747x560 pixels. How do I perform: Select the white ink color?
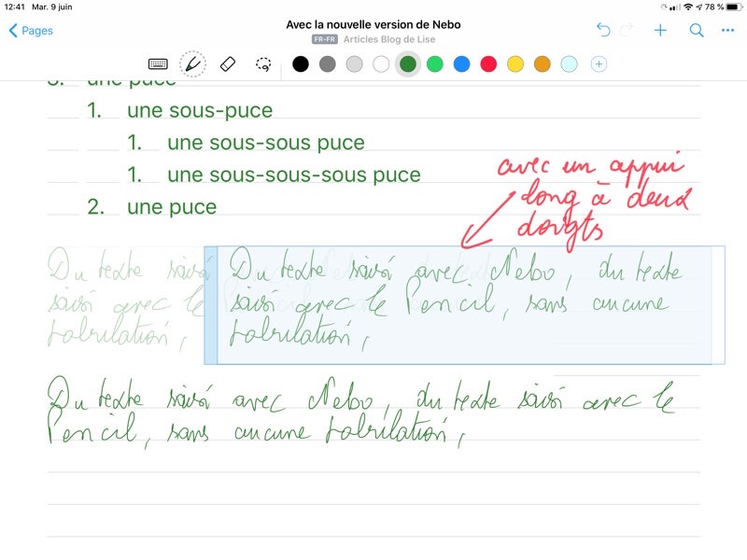pos(381,64)
